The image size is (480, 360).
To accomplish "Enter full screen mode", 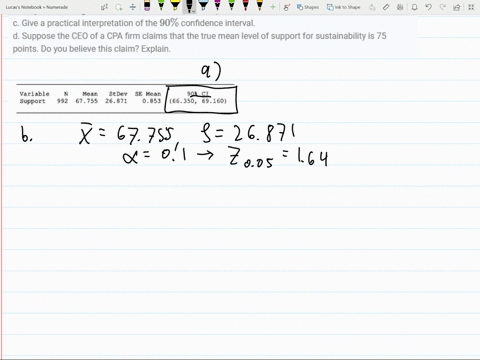I will 471,7.
